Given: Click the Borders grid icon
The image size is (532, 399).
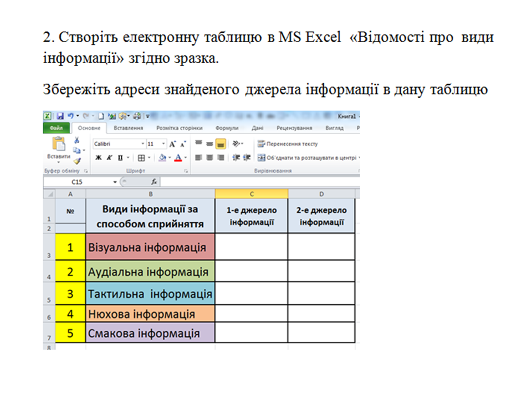Looking at the screenshot, I should pos(141,158).
